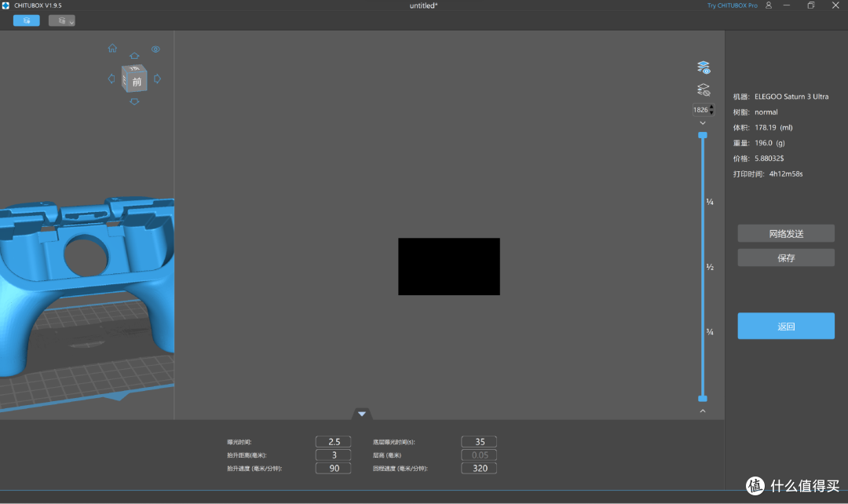
Task: Click layer height field 0.05
Action: click(479, 455)
